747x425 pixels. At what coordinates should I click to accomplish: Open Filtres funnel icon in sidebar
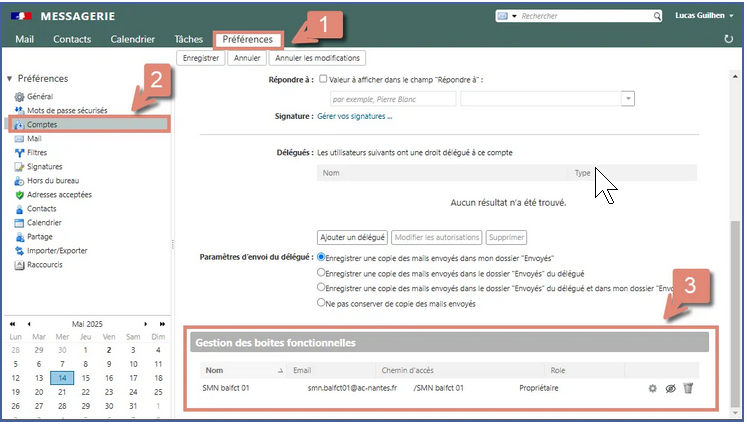19,153
